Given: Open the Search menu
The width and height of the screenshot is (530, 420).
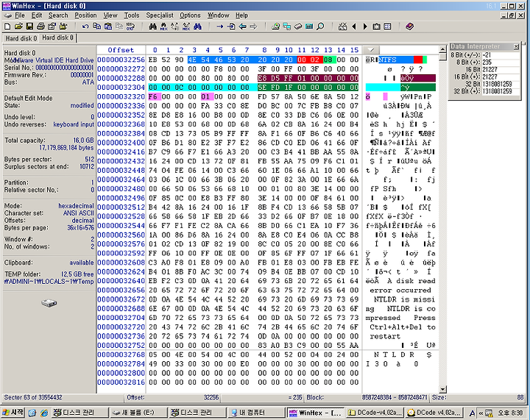Looking at the screenshot, I should (x=58, y=15).
